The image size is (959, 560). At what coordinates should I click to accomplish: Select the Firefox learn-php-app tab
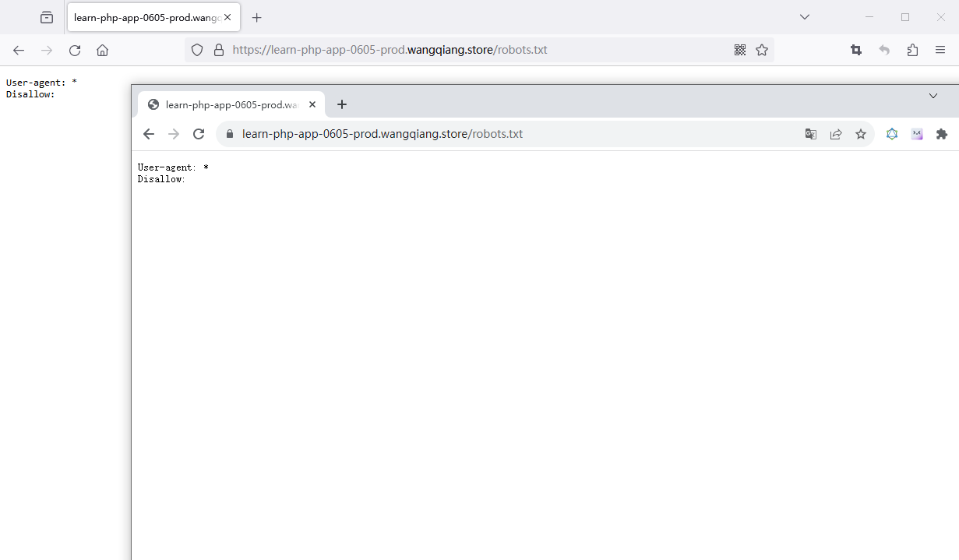click(x=153, y=17)
